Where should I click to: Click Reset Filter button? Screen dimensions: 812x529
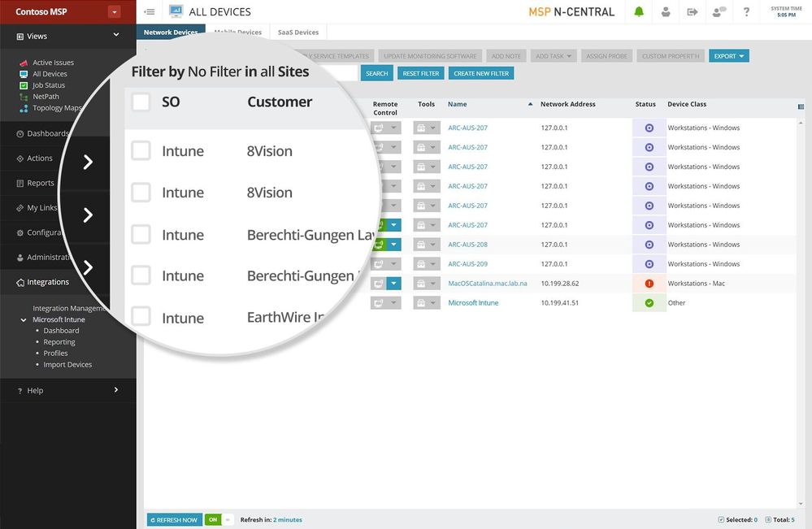pyautogui.click(x=421, y=73)
